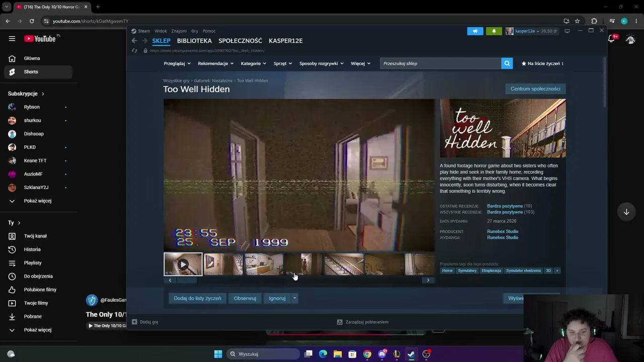Reload the Chrome page
644x362 pixels.
[x=32, y=21]
